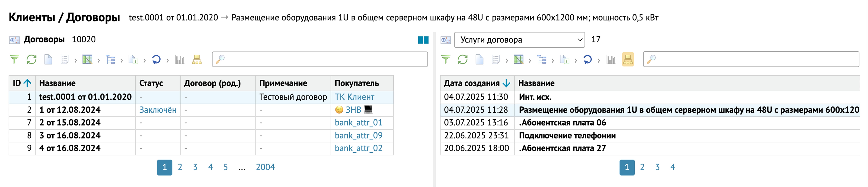Click the Услуги договора search field
Screen dimensions: 868x187
click(x=751, y=59)
